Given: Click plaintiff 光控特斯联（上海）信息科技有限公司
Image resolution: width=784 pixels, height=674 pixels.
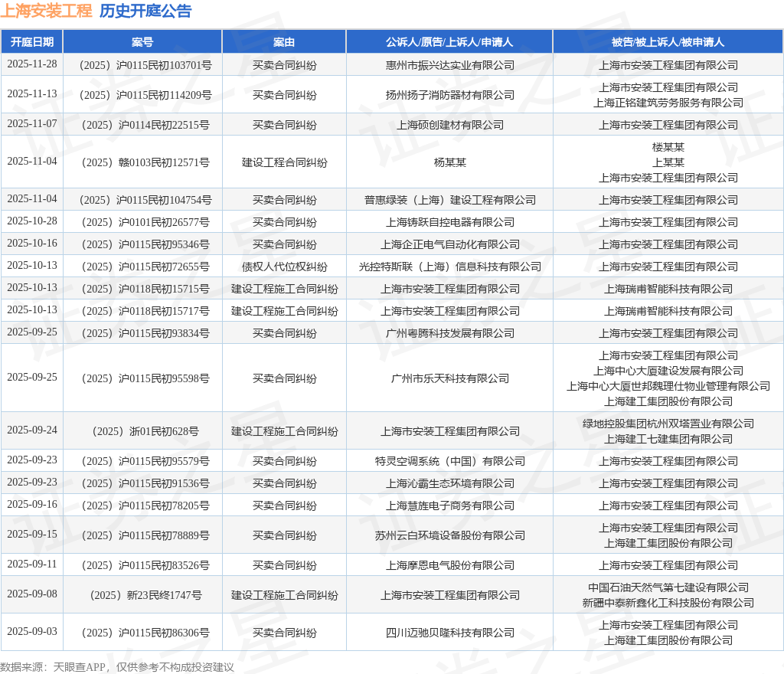Looking at the screenshot, I should 449,267.
